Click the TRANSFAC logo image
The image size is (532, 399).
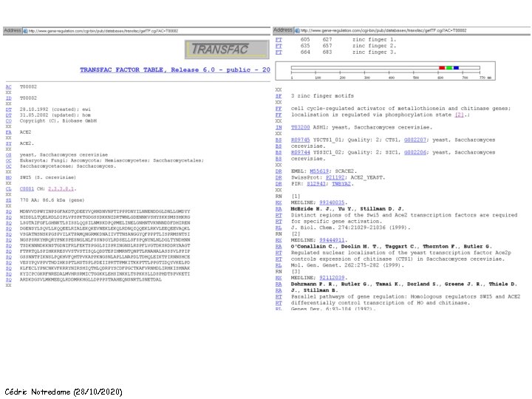pos(227,50)
